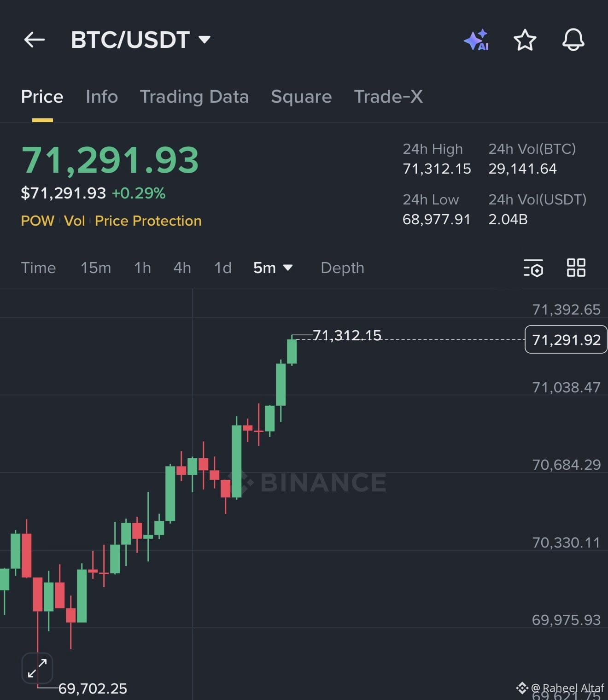Select the 15m chart interval
The width and height of the screenshot is (608, 700).
tap(96, 268)
